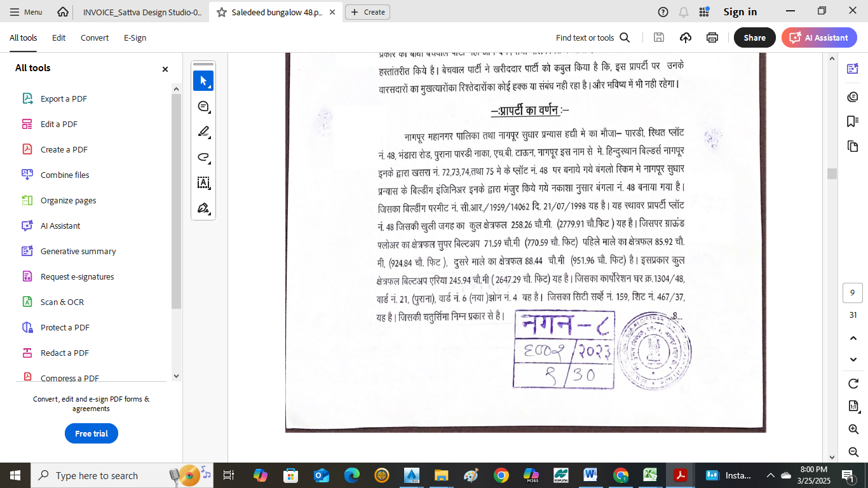Select the add text box tool
This screenshot has width=868, height=488.
[x=203, y=183]
